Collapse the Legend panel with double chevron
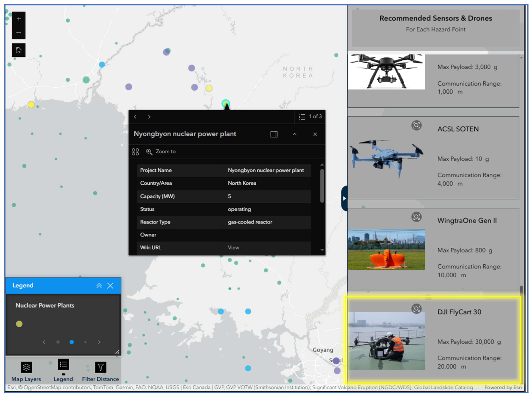The image size is (532, 396). (99, 286)
